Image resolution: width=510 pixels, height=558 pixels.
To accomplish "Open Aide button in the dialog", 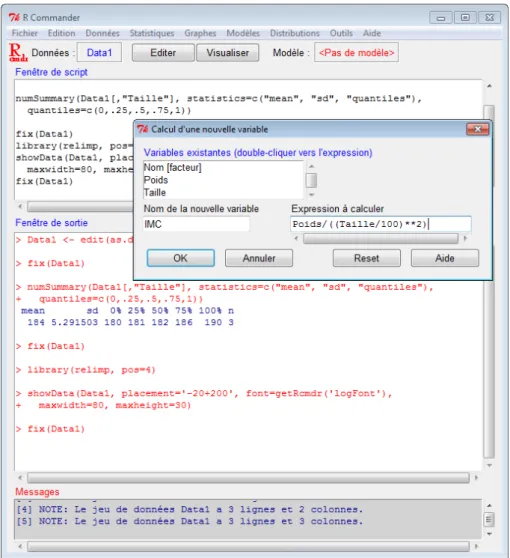I will 445,258.
